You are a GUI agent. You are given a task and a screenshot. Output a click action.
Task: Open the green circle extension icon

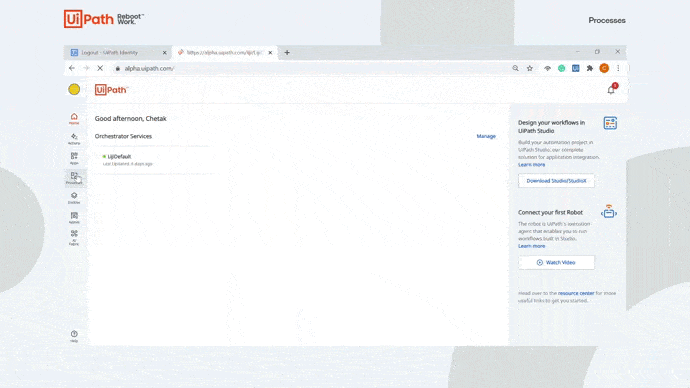tap(562, 68)
